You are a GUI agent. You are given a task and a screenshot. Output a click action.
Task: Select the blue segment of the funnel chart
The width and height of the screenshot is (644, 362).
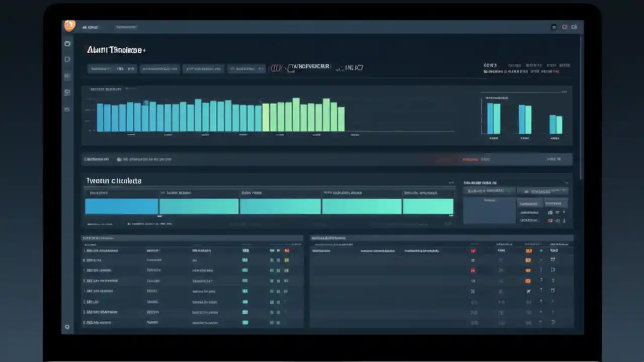click(x=121, y=206)
